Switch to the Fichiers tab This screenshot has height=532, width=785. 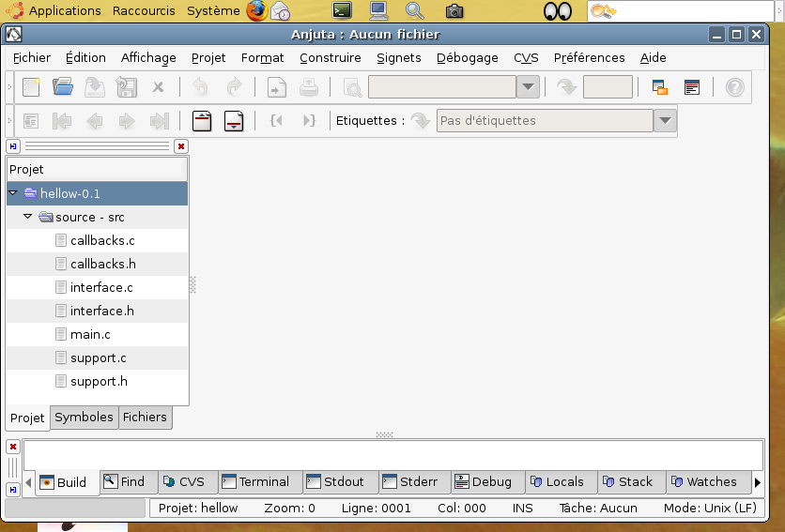point(145,418)
